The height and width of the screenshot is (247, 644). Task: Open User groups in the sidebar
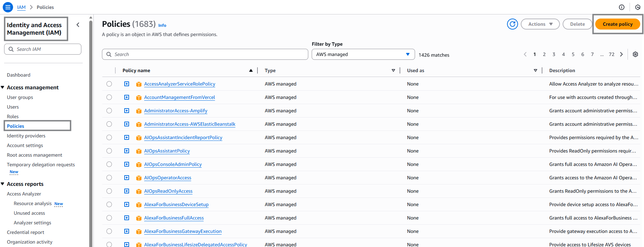click(20, 97)
